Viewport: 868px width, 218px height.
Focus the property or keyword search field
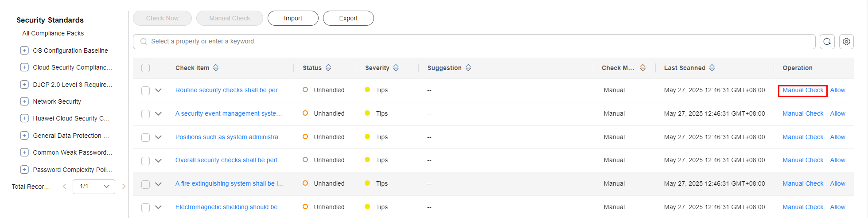(x=474, y=42)
